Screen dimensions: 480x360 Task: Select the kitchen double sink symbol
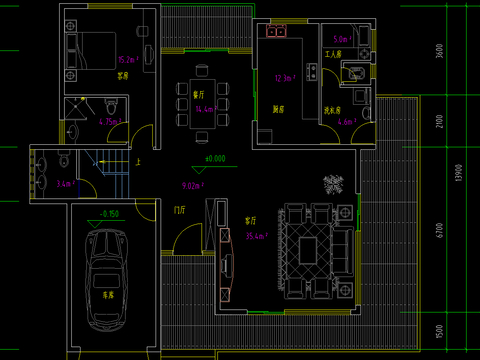pos(276,31)
